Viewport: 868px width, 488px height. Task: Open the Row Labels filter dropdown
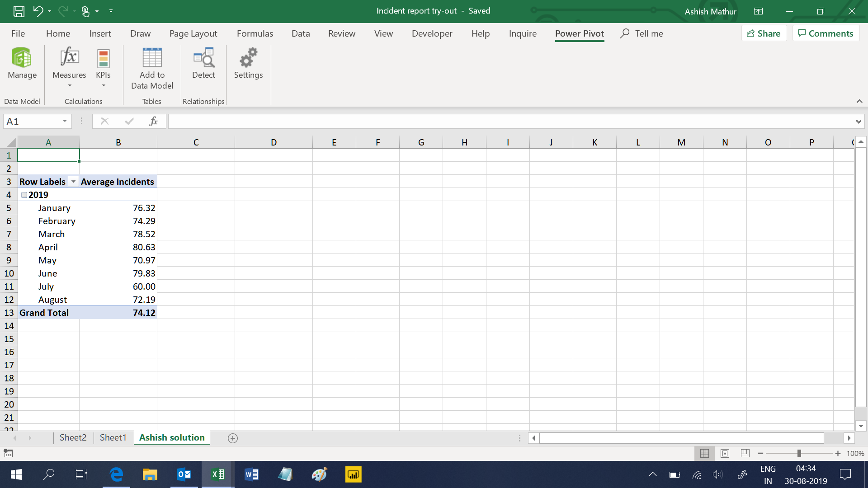point(73,182)
